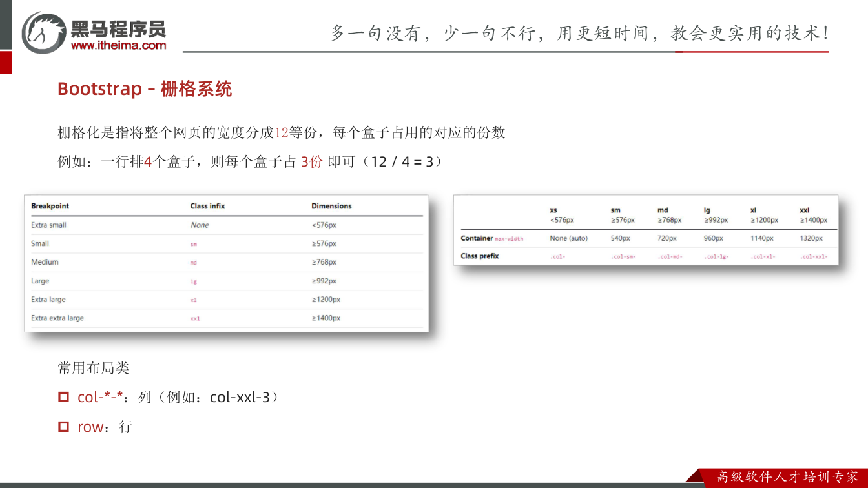Screen dimensions: 868x488
Task: Select the ".col-sm-" class prefix
Action: click(x=623, y=257)
